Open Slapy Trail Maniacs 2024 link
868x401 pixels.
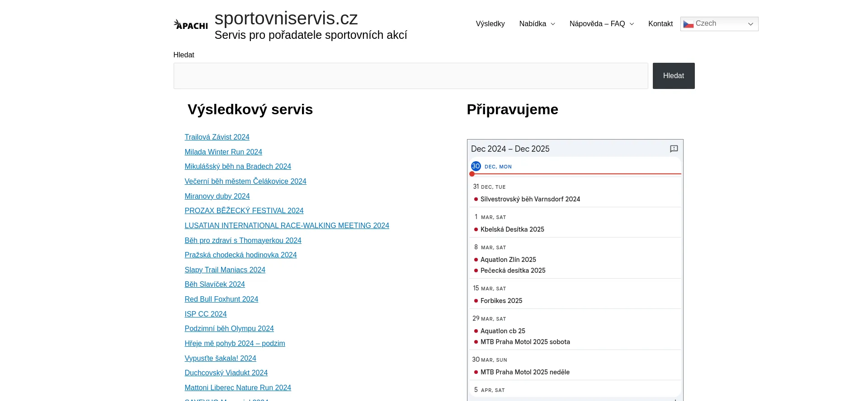pyautogui.click(x=225, y=270)
